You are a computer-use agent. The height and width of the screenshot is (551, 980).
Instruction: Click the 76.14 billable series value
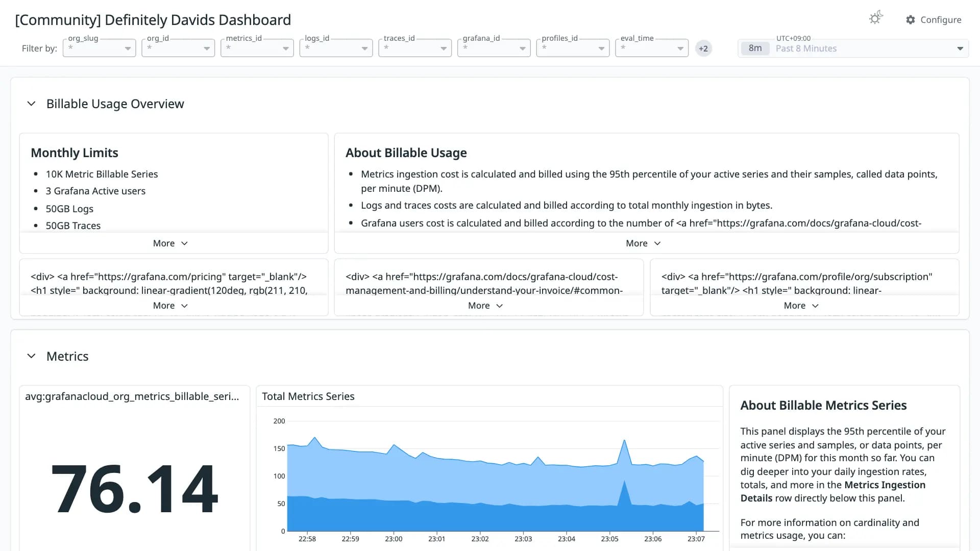[x=135, y=489]
